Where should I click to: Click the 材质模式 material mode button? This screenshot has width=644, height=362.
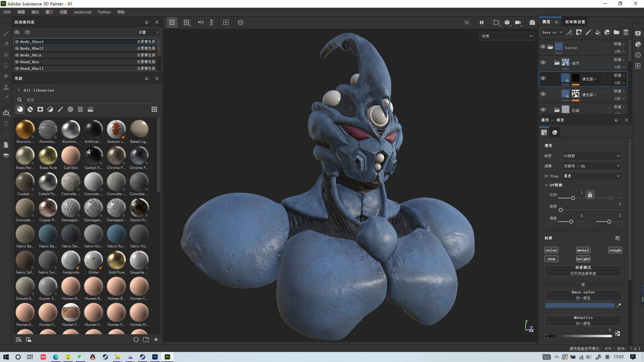click(x=583, y=270)
